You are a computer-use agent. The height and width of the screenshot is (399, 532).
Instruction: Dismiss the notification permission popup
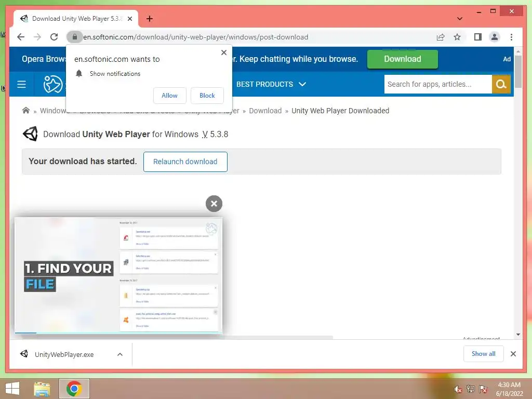coord(223,52)
